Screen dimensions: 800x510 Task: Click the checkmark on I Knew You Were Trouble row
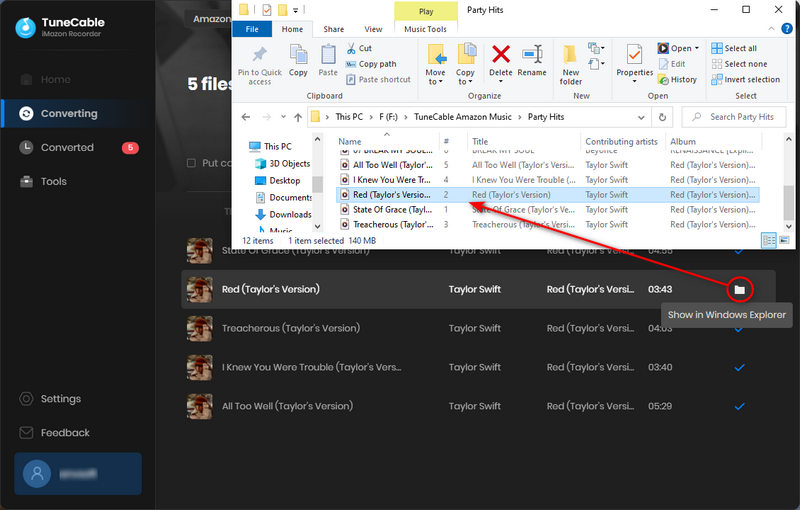[739, 367]
